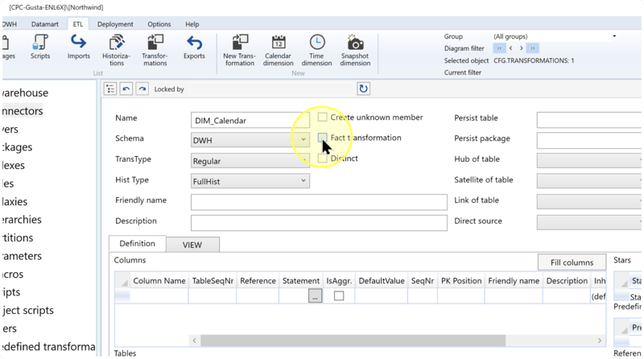
Task: Select the Connectors item in navigation
Action: point(23,111)
